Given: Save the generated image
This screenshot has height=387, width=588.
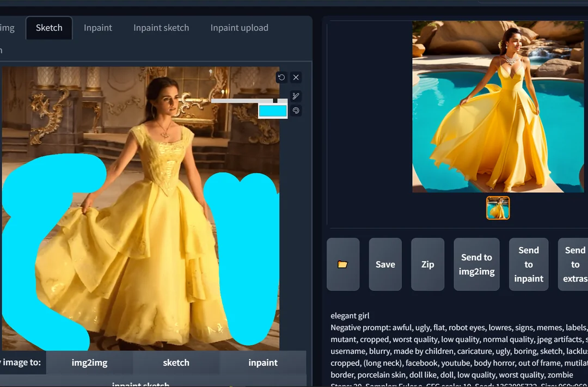Looking at the screenshot, I should (385, 265).
